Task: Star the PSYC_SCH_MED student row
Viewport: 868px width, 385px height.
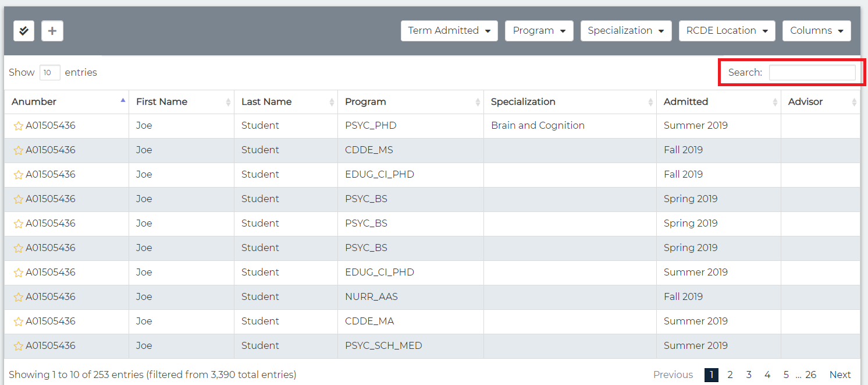Action: (19, 346)
